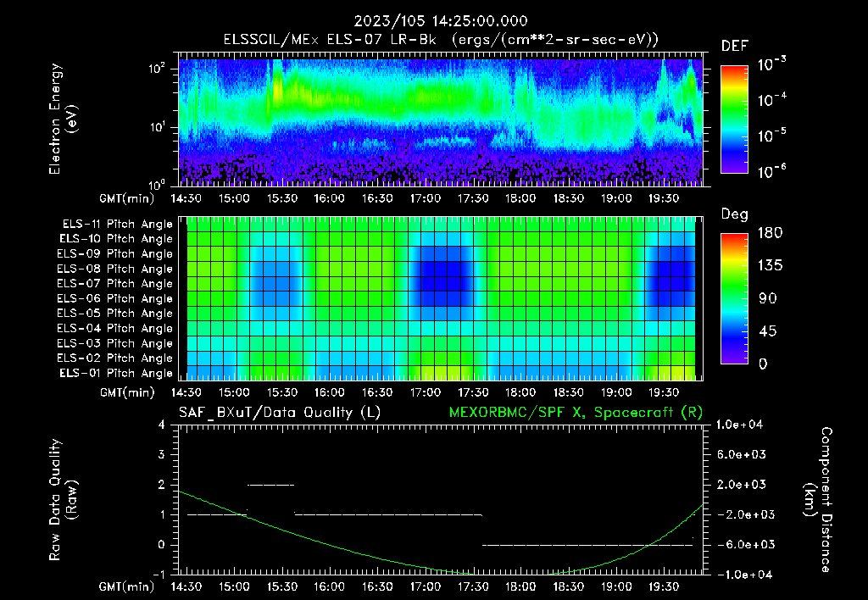Click the 19:30 tick label under bottom plot
Image resolution: width=868 pixels, height=600 pixels.
coord(663,586)
